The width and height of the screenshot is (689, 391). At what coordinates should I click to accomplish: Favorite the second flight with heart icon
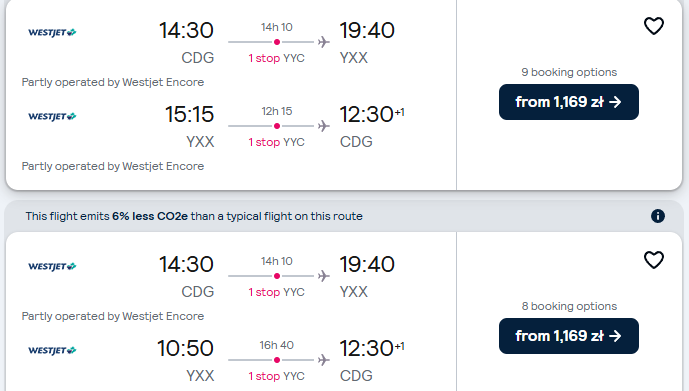(x=653, y=260)
